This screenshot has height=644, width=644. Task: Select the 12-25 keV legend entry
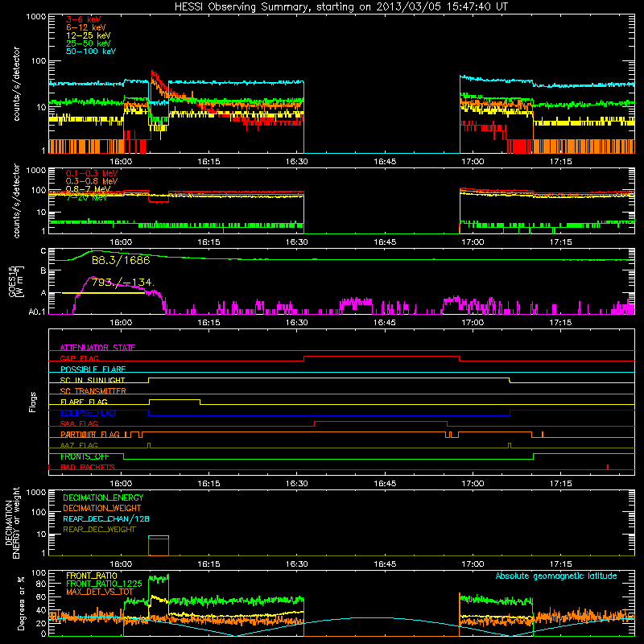point(88,35)
